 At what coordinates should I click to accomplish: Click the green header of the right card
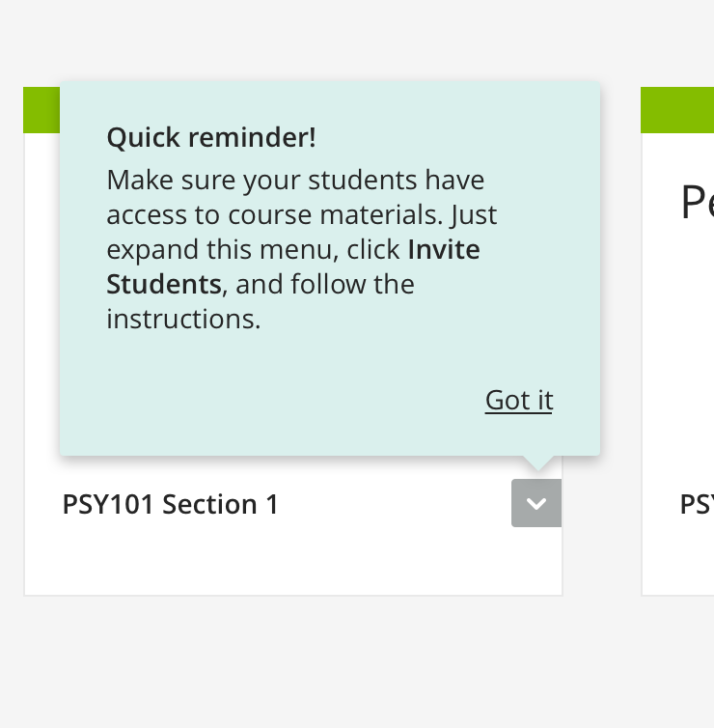(676, 109)
